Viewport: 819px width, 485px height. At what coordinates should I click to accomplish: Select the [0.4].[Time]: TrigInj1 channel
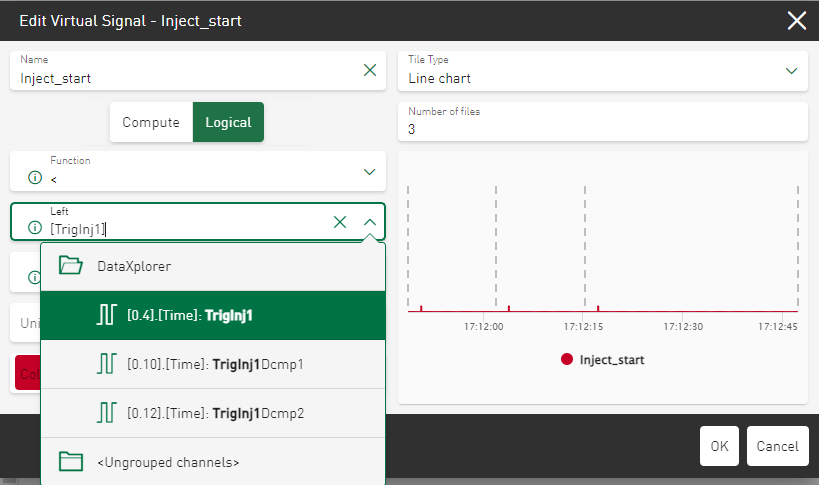point(212,315)
